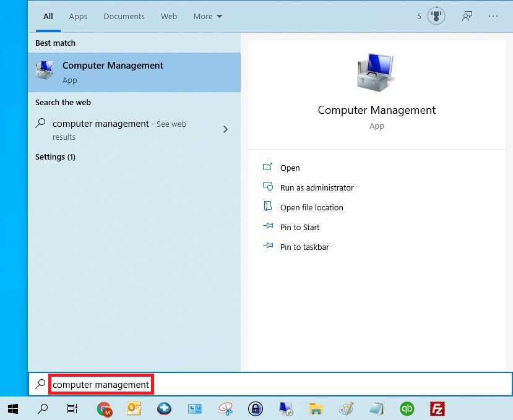Viewport: 513px width, 420px height.
Task: Open FileZilla from the taskbar
Action: 438,409
